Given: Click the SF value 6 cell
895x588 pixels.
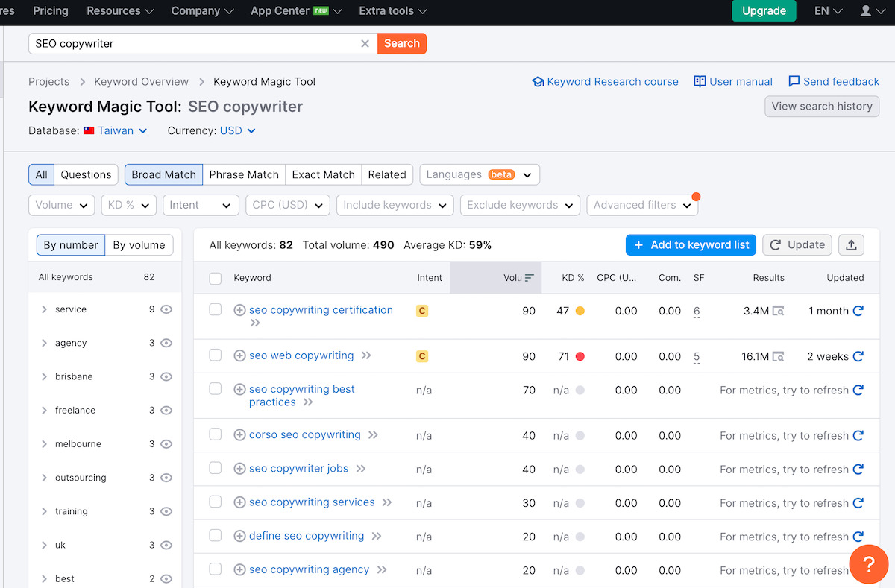Looking at the screenshot, I should tap(697, 312).
